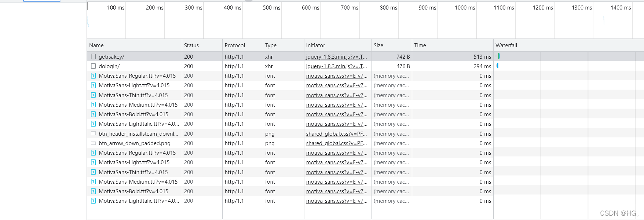644x220 pixels.
Task: Click the 294 ms time value
Action: (482, 66)
